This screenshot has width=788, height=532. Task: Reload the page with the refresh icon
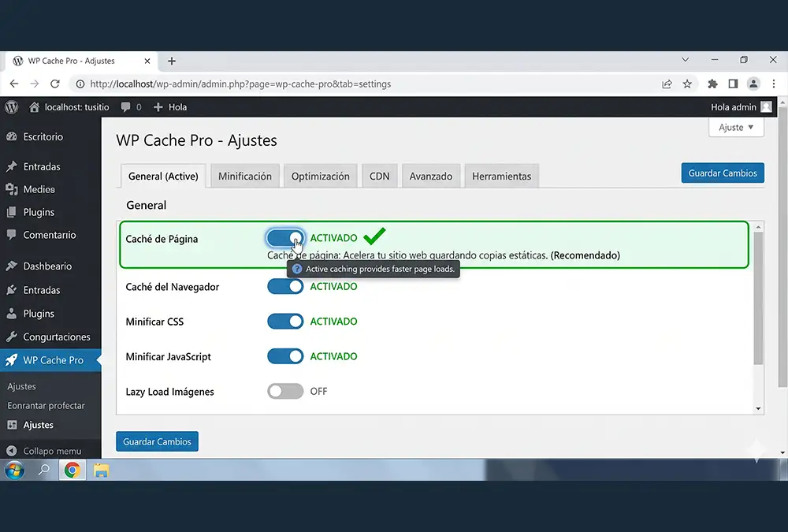(x=55, y=84)
